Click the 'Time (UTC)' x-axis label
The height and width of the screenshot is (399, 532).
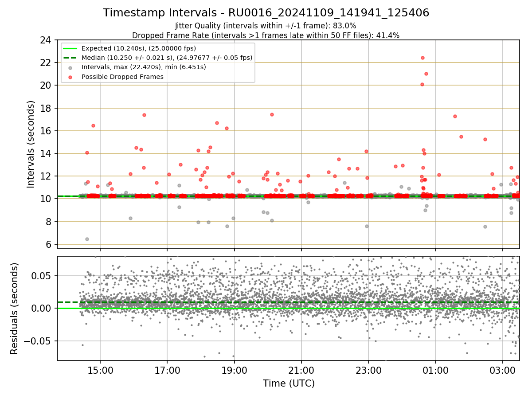(289, 383)
